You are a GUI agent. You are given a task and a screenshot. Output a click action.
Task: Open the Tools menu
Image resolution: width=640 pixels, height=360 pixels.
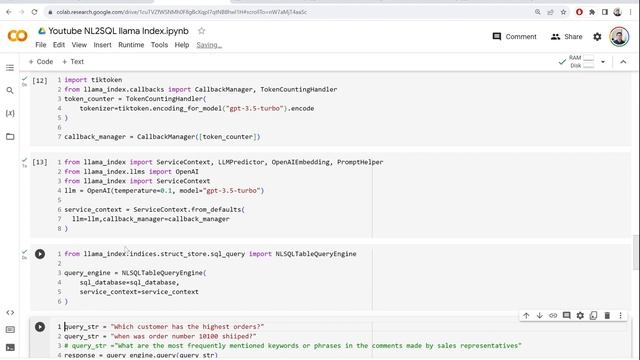159,45
